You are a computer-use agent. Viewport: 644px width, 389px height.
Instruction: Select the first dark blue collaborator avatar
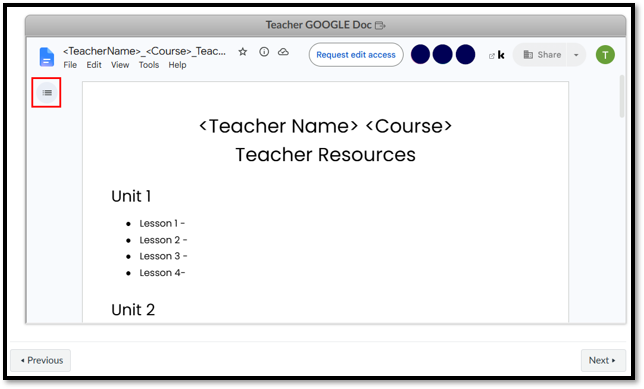pos(420,55)
